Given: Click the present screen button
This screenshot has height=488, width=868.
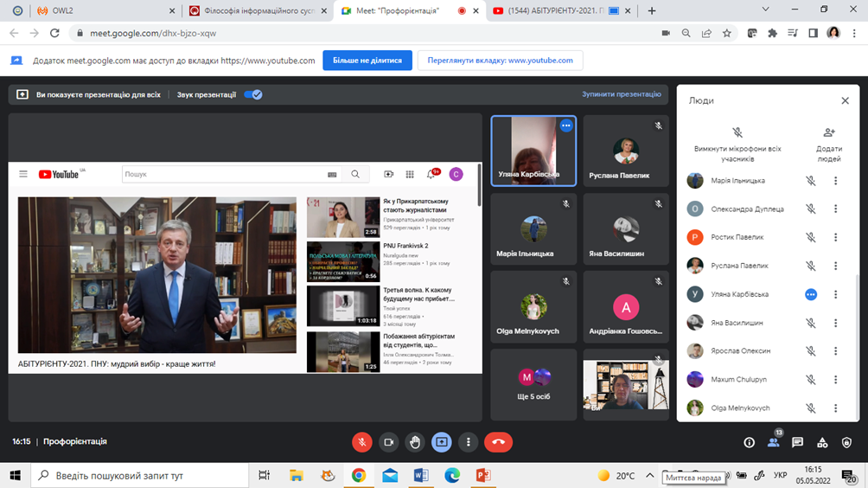Looking at the screenshot, I should click(x=441, y=442).
